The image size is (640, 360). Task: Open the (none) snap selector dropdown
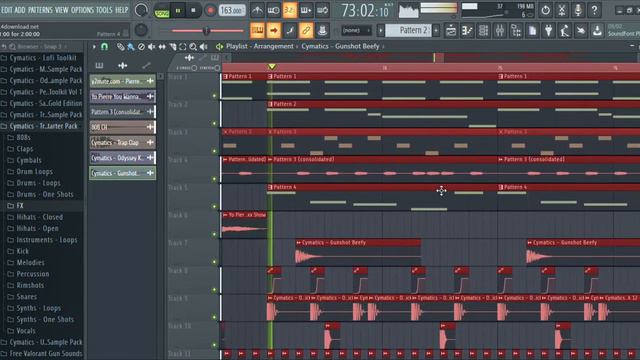coord(356,30)
